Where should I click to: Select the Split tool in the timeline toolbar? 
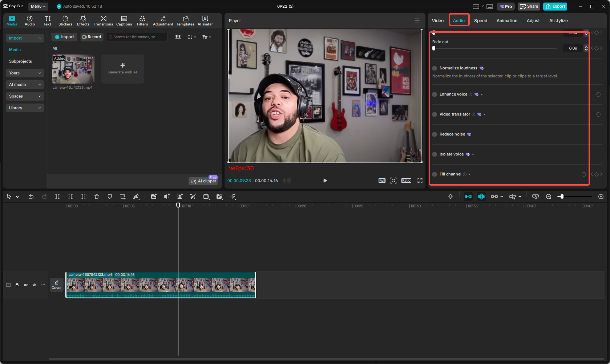[57, 197]
